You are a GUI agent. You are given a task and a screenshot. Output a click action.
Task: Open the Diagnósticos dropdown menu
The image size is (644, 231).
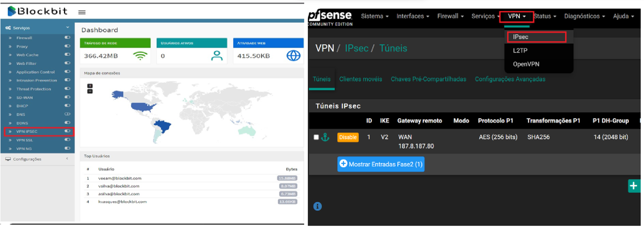tap(585, 16)
